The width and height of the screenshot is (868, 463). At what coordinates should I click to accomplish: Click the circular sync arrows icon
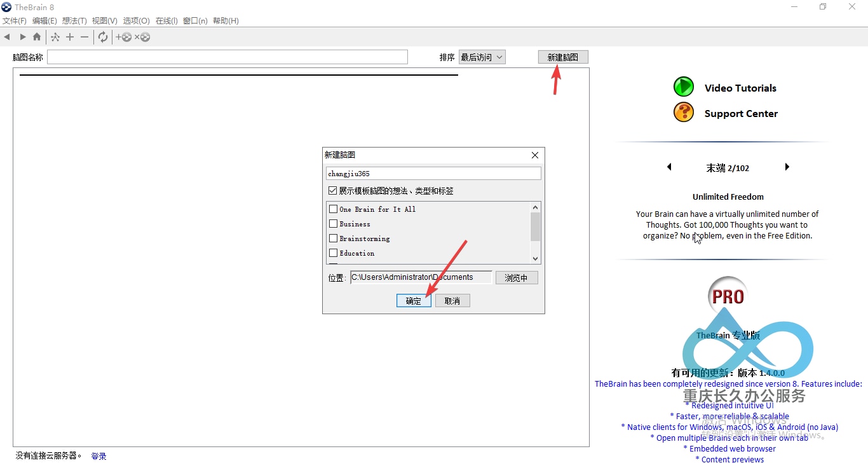(x=103, y=38)
